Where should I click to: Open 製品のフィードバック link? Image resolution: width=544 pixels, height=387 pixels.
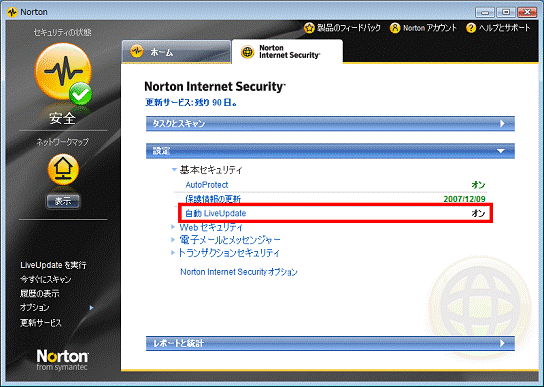click(x=349, y=28)
